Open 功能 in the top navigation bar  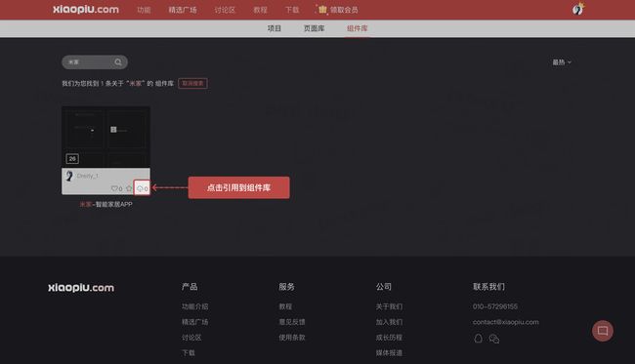click(x=144, y=10)
